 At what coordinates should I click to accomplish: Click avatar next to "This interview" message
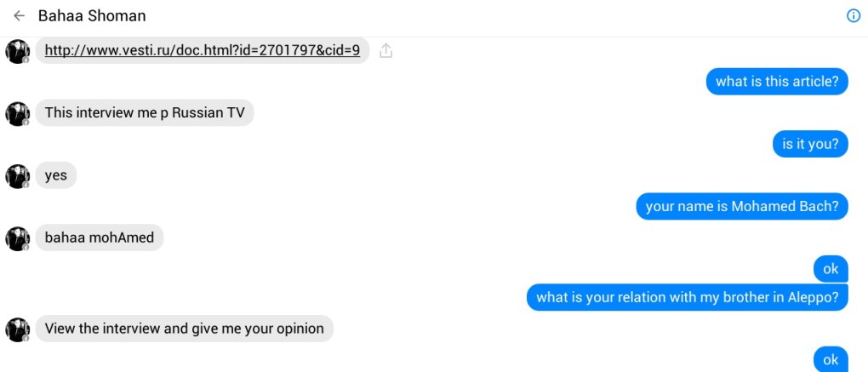(17, 113)
